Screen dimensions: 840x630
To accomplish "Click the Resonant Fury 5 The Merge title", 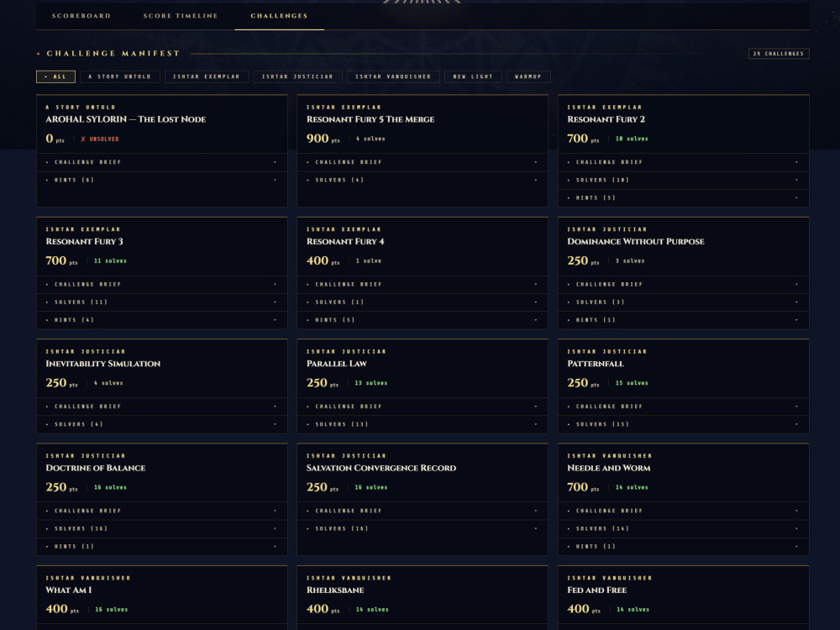I will pyautogui.click(x=370, y=119).
